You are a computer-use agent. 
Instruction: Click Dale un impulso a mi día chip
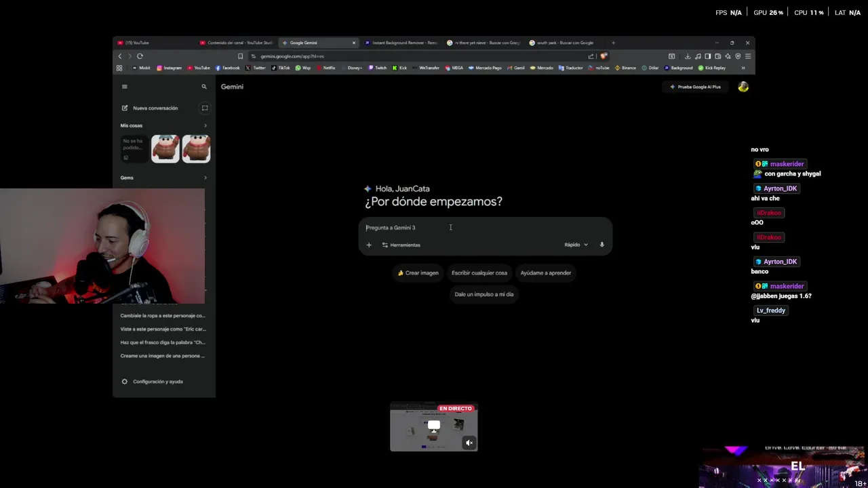(x=484, y=294)
